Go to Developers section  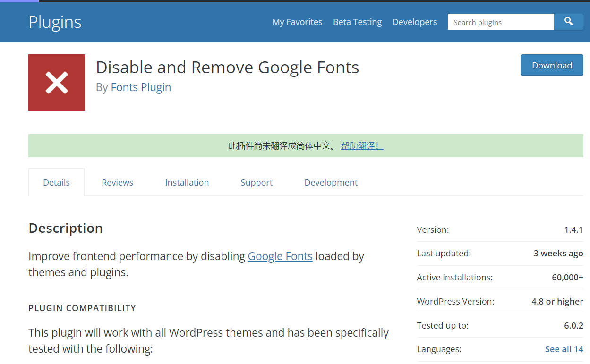pos(415,22)
